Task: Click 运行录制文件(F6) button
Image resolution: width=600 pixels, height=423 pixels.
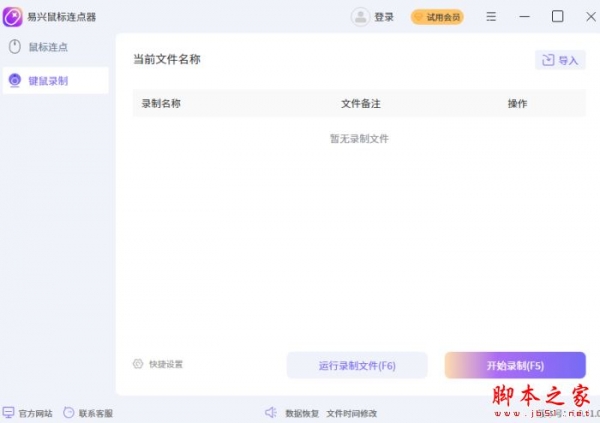Action: pos(357,365)
